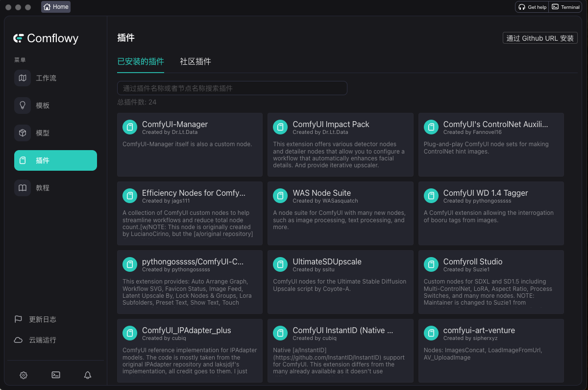This screenshot has height=390, width=588.
Task: Click the Comfyroll Studio plugin icon
Action: pos(431,265)
